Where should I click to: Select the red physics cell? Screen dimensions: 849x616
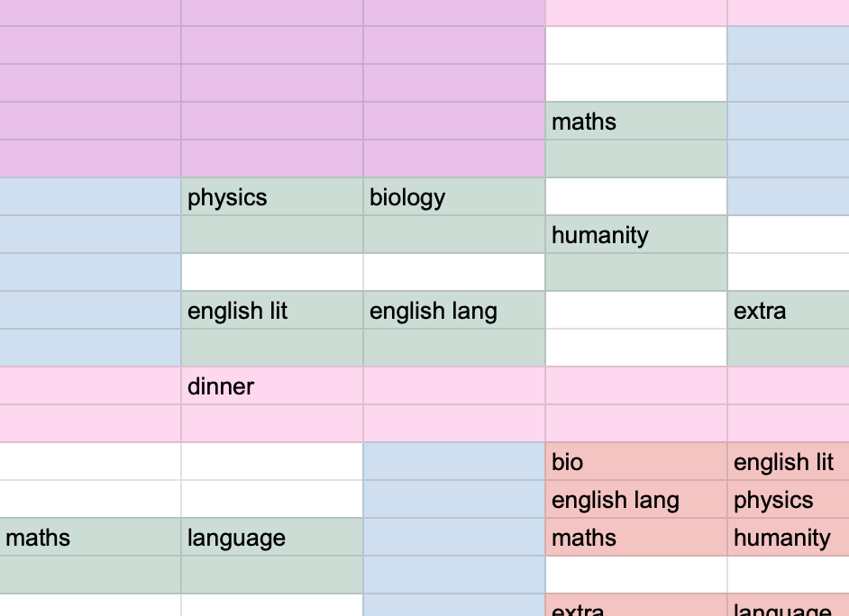coord(787,500)
